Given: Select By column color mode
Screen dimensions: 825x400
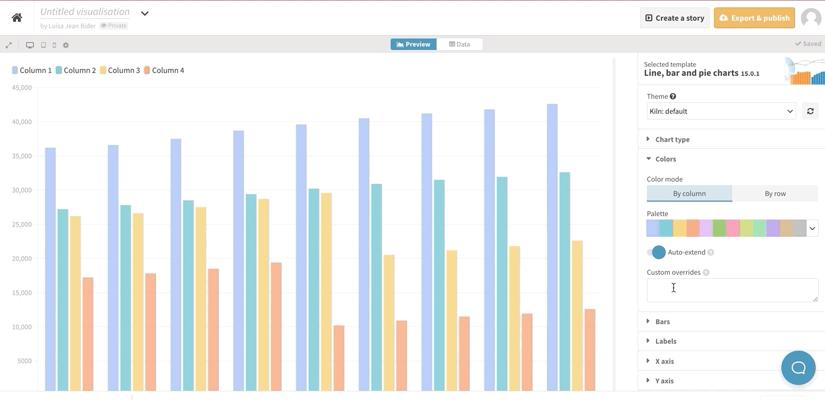Looking at the screenshot, I should (689, 193).
